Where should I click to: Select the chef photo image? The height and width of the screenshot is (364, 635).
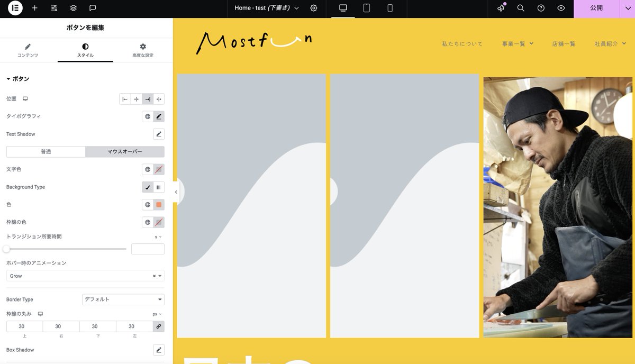558,207
